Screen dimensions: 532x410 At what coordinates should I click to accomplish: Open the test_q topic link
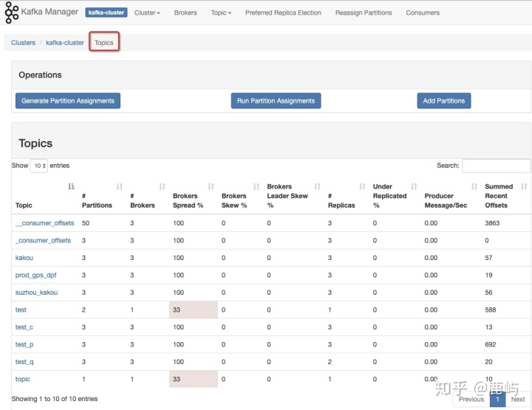[x=24, y=362]
